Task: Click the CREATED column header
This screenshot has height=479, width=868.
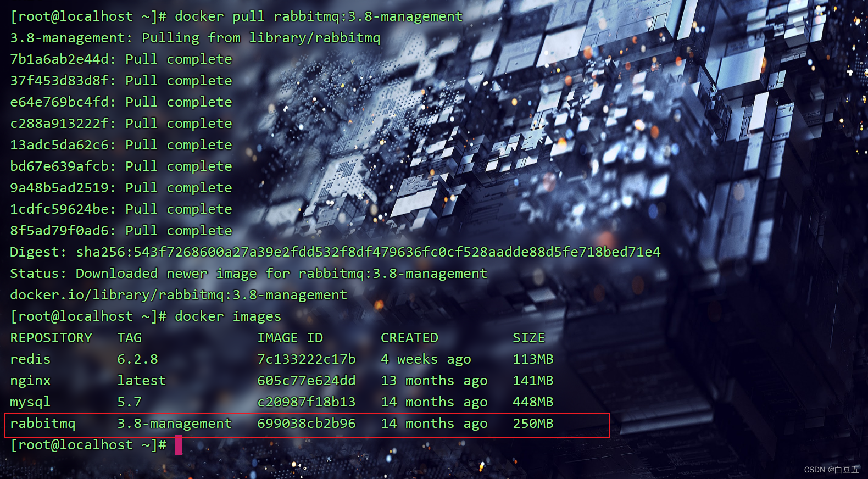Action: click(410, 338)
